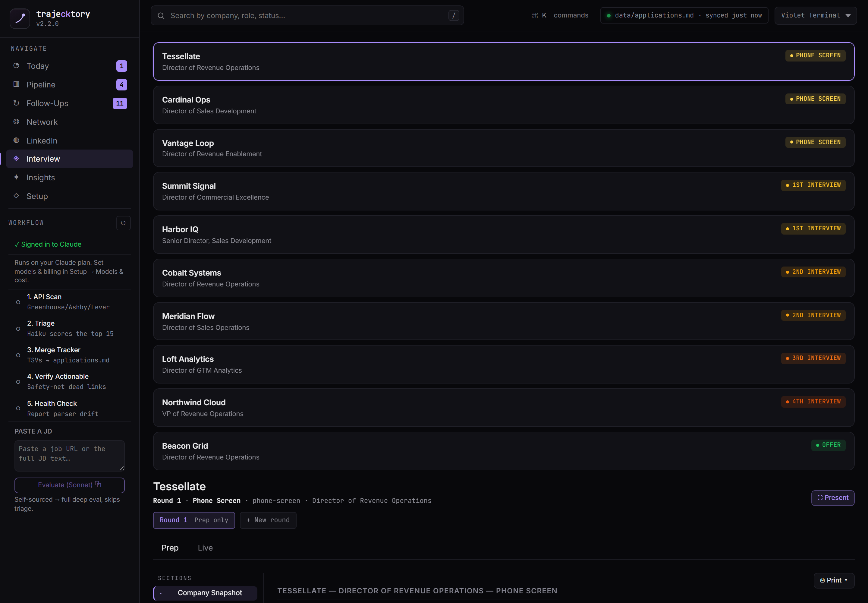Click the workflow reset icon button
The width and height of the screenshot is (868, 603).
(123, 223)
